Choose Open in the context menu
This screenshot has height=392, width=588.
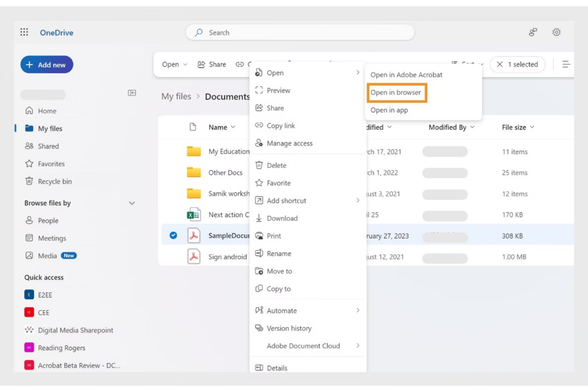click(x=307, y=73)
